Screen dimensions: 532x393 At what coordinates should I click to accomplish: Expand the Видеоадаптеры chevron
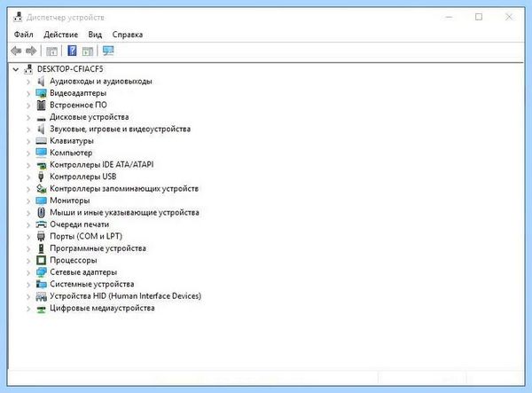[x=28, y=94]
